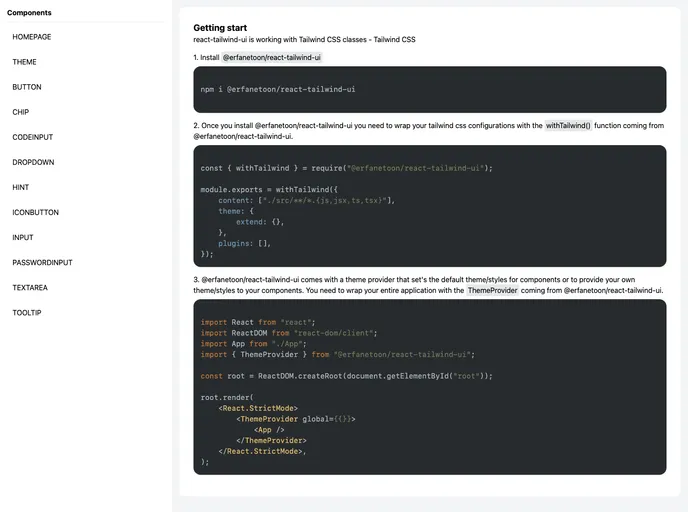Open PASSWORDINPUT in the sidebar
This screenshot has width=688, height=512.
42,262
